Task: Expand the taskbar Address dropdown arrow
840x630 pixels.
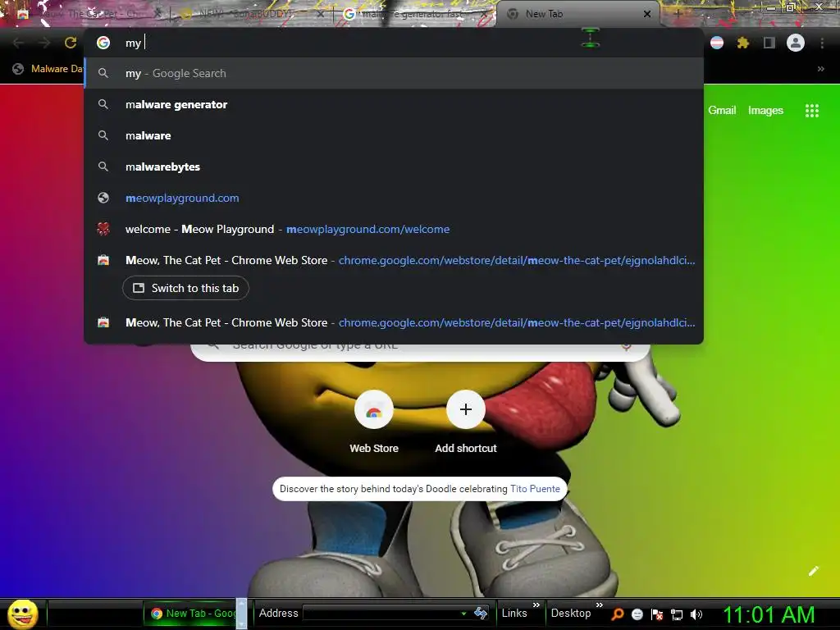Action: (463, 614)
